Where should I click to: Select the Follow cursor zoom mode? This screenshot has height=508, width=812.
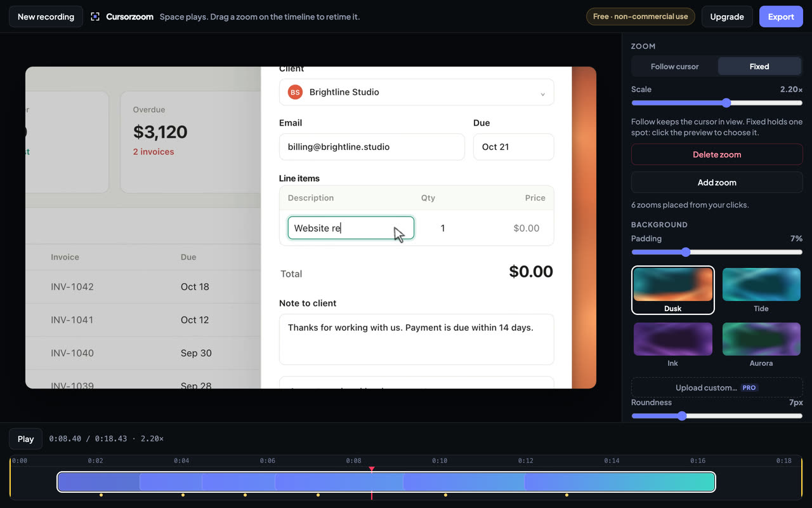[x=675, y=67]
